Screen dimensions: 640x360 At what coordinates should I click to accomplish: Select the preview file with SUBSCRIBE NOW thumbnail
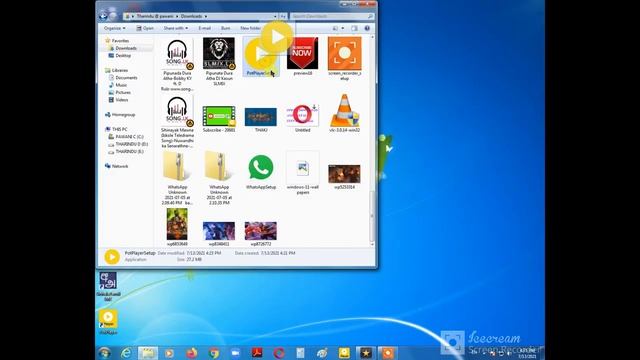(x=302, y=53)
